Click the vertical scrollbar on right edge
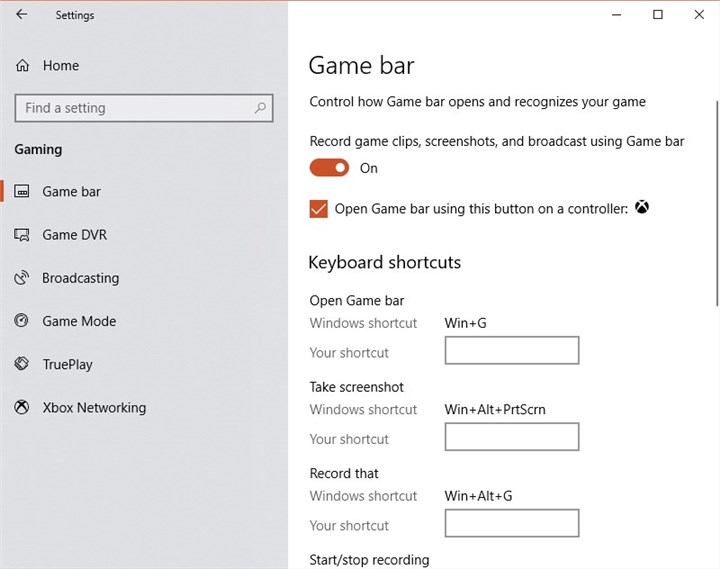Viewport: 720px width, 569px height. [717, 203]
